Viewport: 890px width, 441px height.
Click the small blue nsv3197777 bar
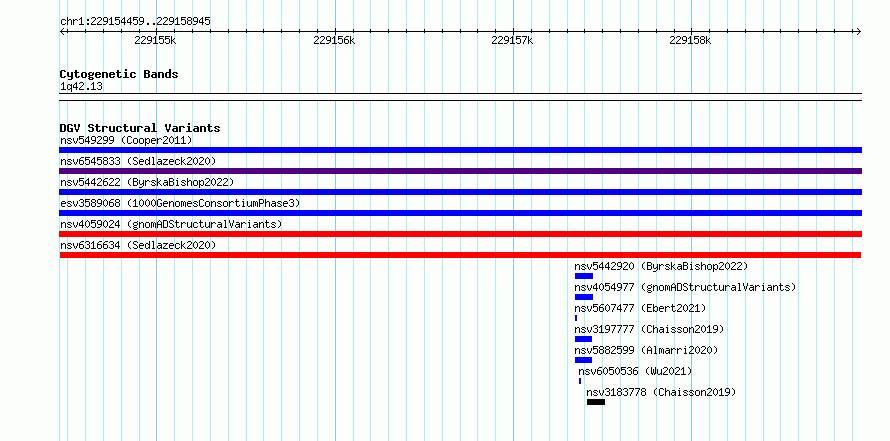point(583,339)
